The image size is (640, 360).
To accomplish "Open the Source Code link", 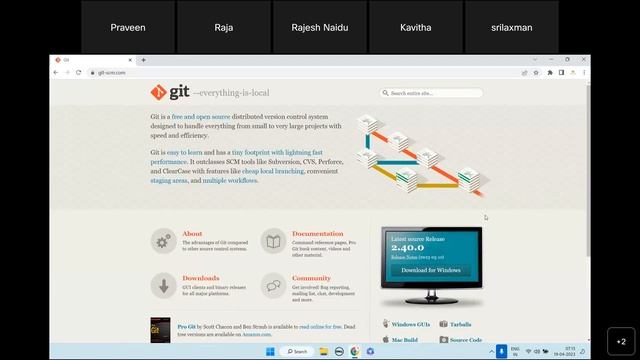I will (x=466, y=340).
